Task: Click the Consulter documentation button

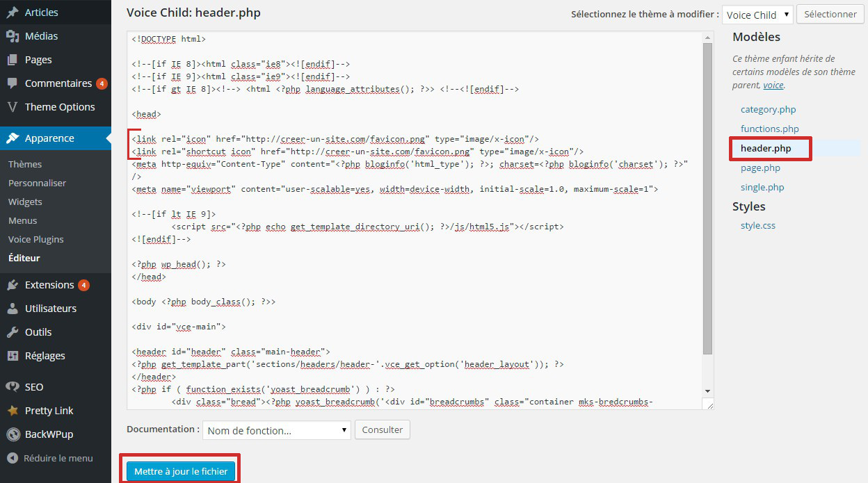Action: [383, 429]
